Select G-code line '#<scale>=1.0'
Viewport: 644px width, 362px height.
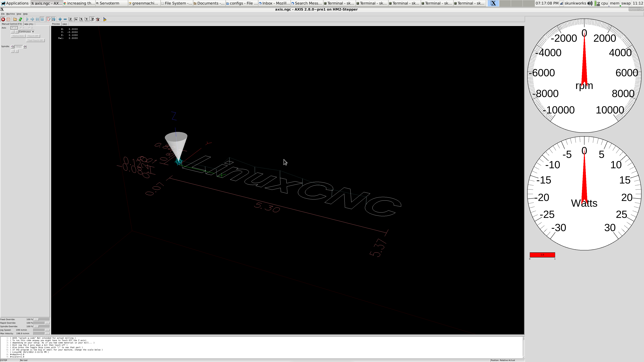point(17,357)
